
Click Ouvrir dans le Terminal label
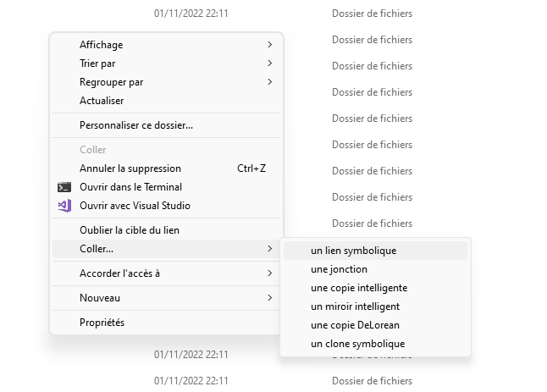130,187
